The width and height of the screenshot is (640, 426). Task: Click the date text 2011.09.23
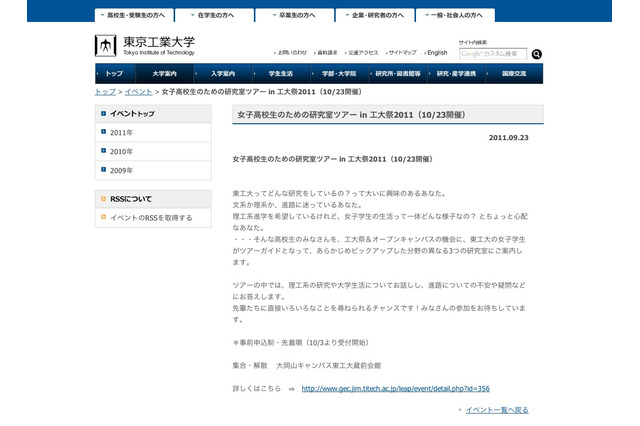point(509,138)
